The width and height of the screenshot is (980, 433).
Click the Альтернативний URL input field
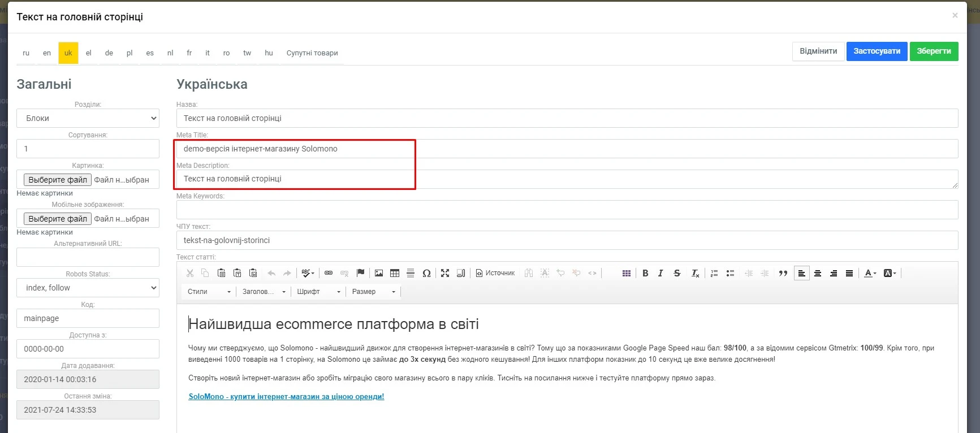tap(88, 257)
